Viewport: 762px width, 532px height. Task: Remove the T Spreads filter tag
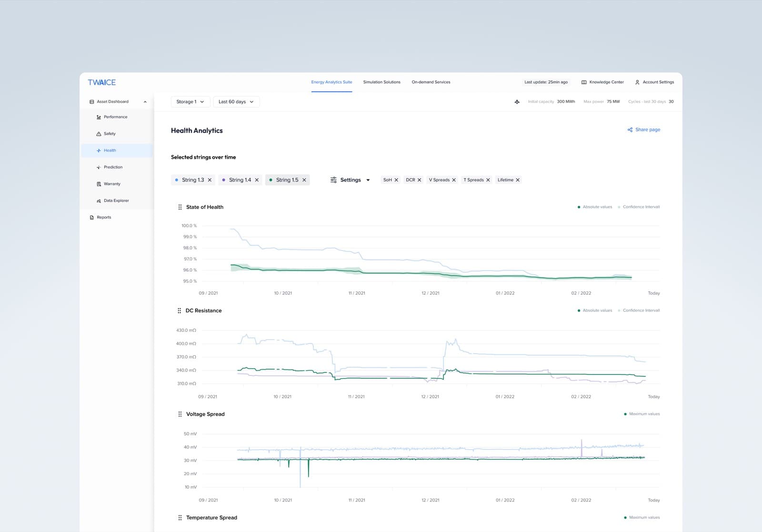488,180
